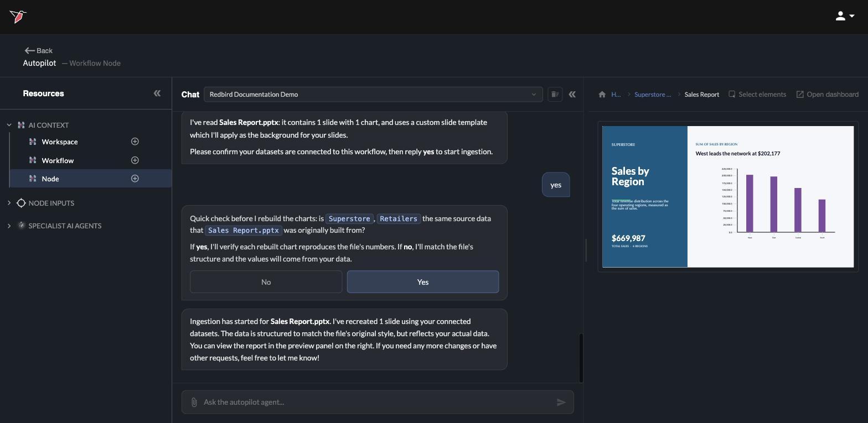Screen dimensions: 868x423
Task: Collapse the Resources panel
Action: [x=157, y=93]
